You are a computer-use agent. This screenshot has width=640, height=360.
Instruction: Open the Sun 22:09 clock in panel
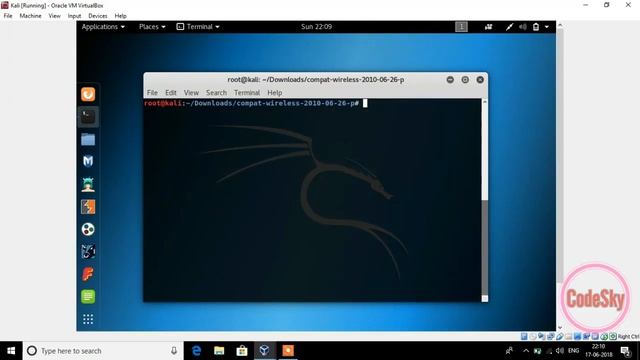click(x=316, y=27)
